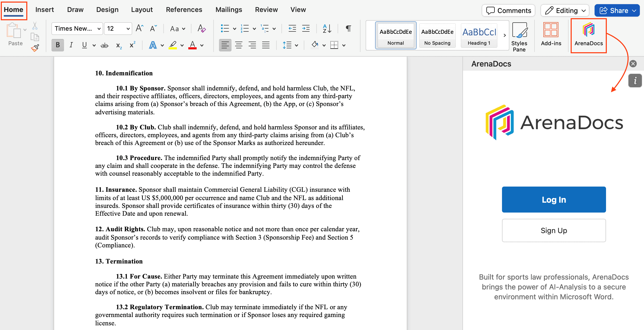Toggle Bold formatting
Screen dimensions: 644x330
point(58,45)
